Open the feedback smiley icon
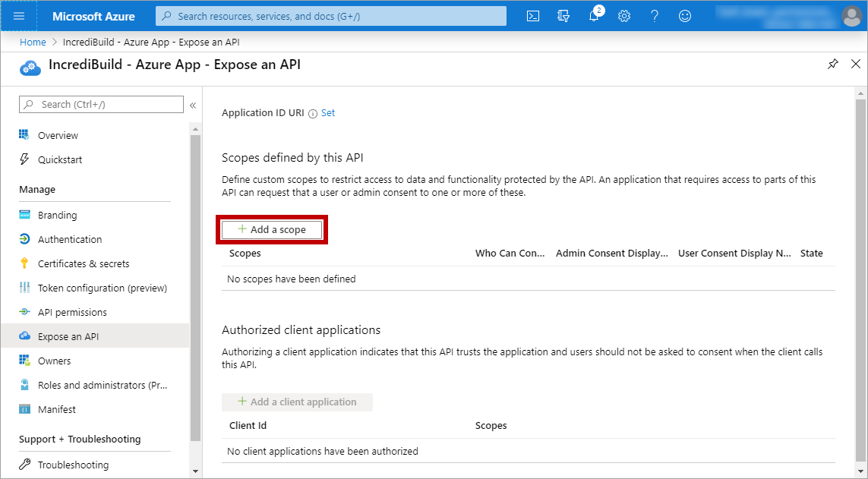Screen dimensions: 868x479 [685, 16]
